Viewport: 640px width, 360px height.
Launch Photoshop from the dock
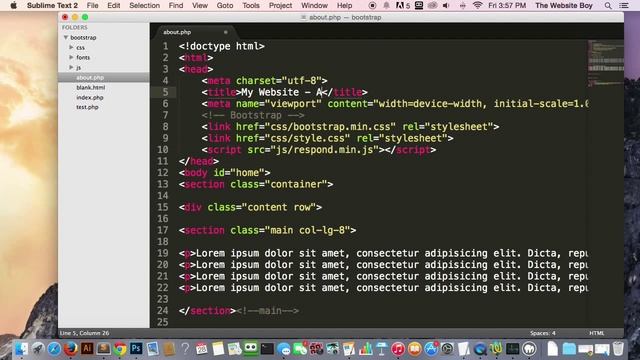click(x=136, y=349)
